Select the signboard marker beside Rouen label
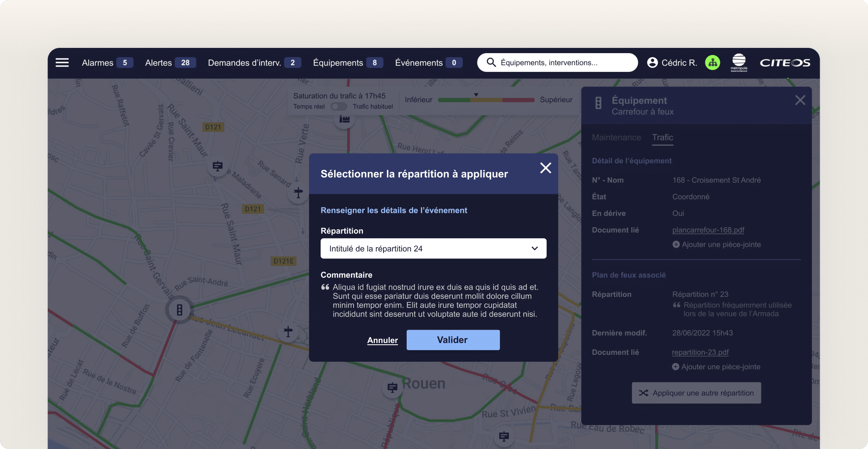This screenshot has height=449, width=868. pos(392,388)
